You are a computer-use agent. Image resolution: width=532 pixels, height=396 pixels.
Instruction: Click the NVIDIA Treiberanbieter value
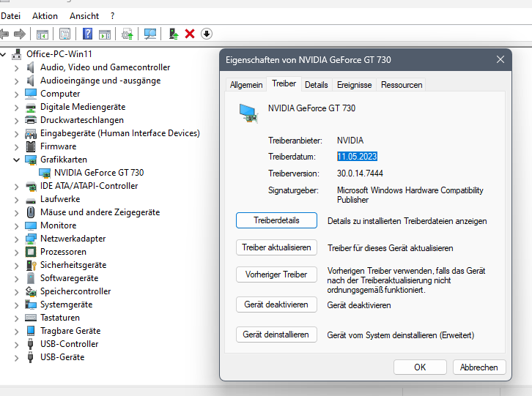pos(350,141)
